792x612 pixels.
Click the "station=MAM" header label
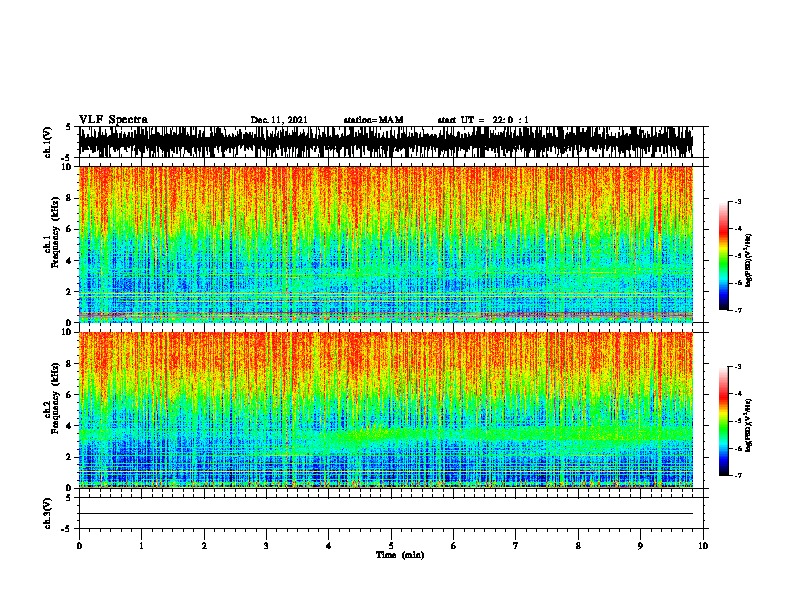click(x=373, y=120)
